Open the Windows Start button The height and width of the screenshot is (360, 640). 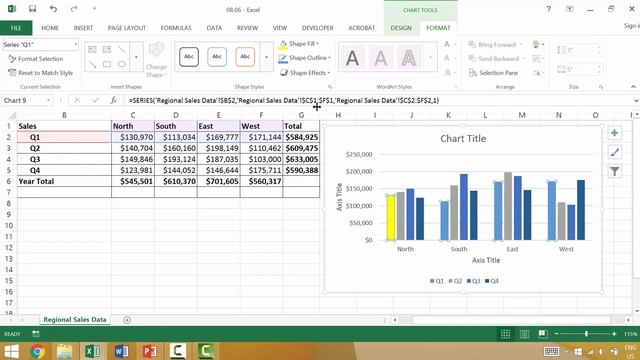click(x=11, y=351)
